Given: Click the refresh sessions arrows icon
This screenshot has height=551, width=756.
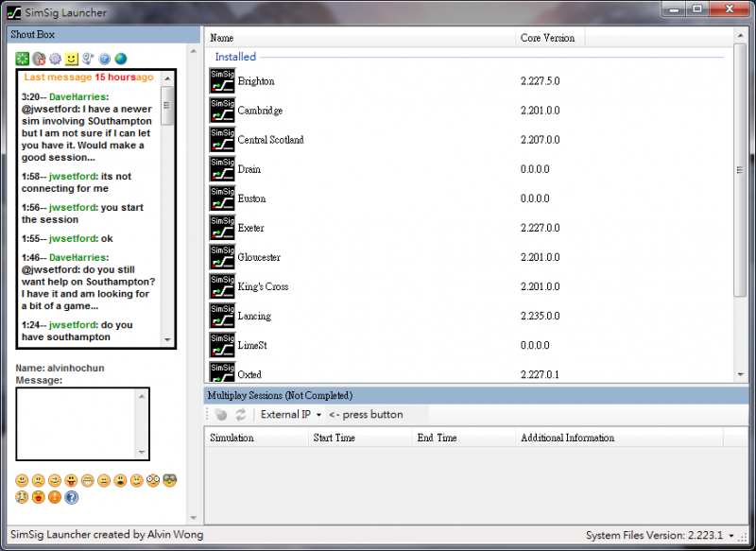Looking at the screenshot, I should coord(241,415).
